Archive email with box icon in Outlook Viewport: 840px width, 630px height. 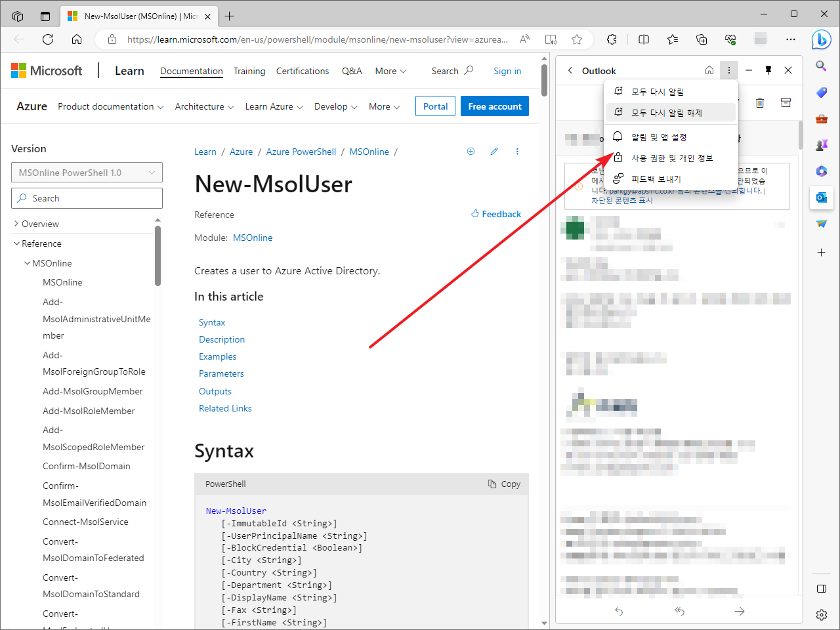[x=786, y=102]
